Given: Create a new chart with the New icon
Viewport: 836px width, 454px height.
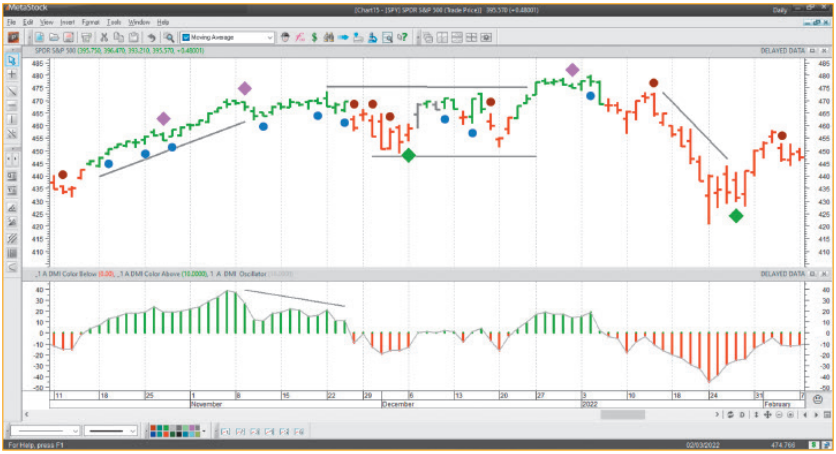Looking at the screenshot, I should (39, 37).
